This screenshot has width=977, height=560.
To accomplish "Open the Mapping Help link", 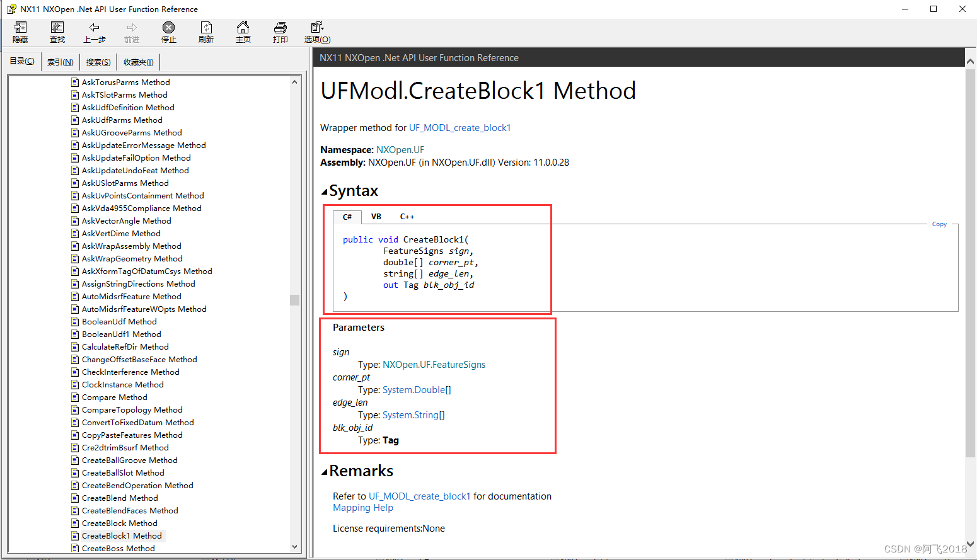I will (x=363, y=508).
